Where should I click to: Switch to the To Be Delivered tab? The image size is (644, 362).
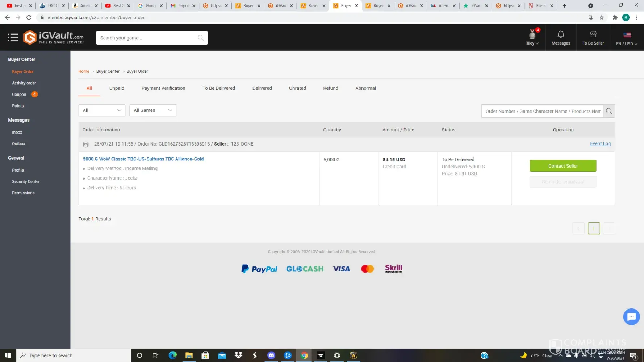(x=218, y=88)
